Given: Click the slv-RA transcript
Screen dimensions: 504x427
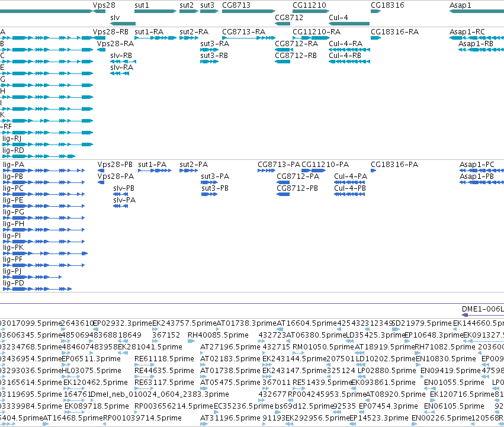Looking at the screenshot, I should point(120,73).
